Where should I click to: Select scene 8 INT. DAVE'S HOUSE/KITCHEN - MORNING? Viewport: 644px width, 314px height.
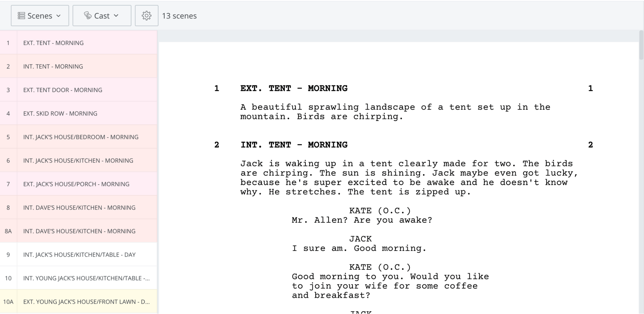click(x=79, y=207)
